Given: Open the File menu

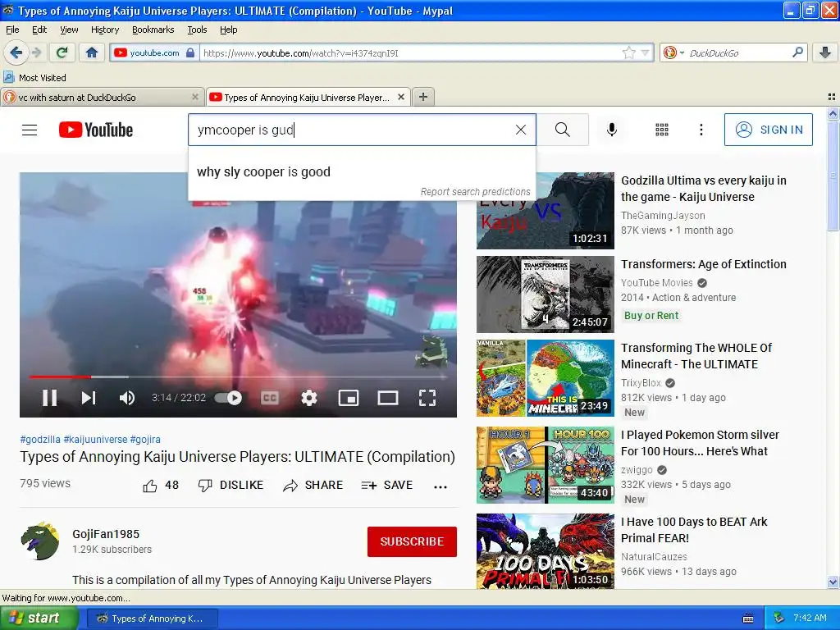Looking at the screenshot, I should pyautogui.click(x=12, y=30).
